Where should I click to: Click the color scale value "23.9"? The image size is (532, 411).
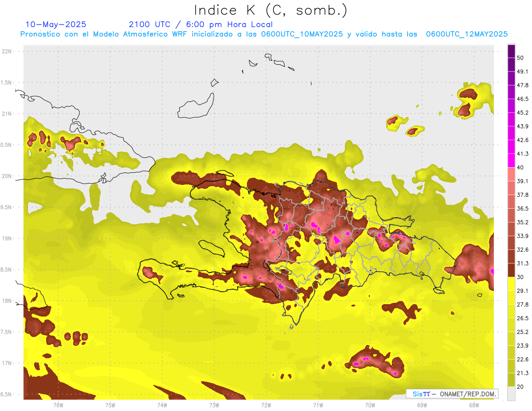(523, 346)
